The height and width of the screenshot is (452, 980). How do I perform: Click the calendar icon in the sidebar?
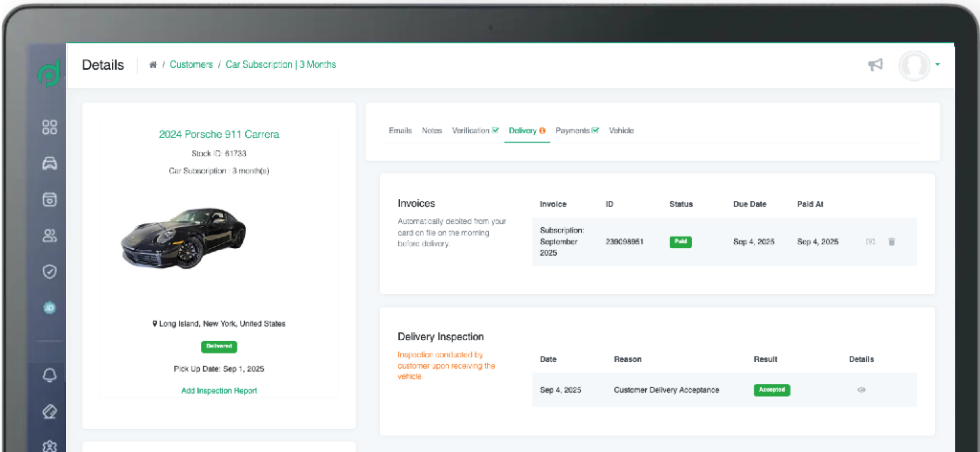[x=50, y=199]
